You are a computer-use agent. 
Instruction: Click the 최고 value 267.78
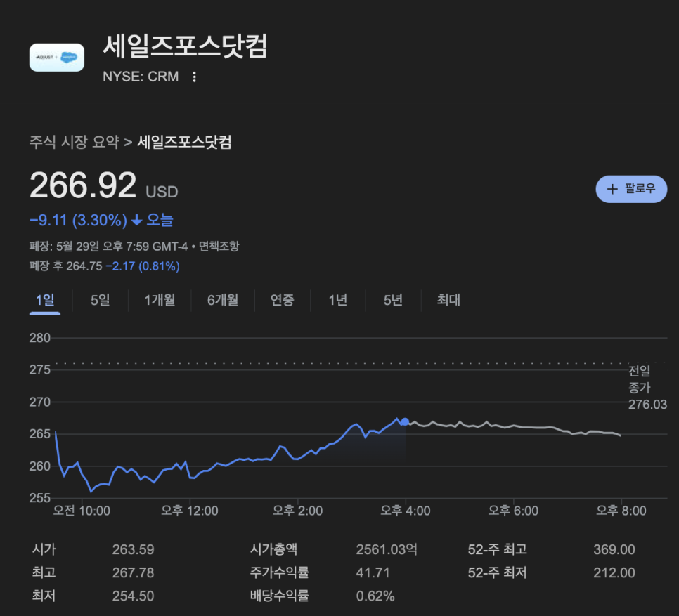tap(133, 572)
